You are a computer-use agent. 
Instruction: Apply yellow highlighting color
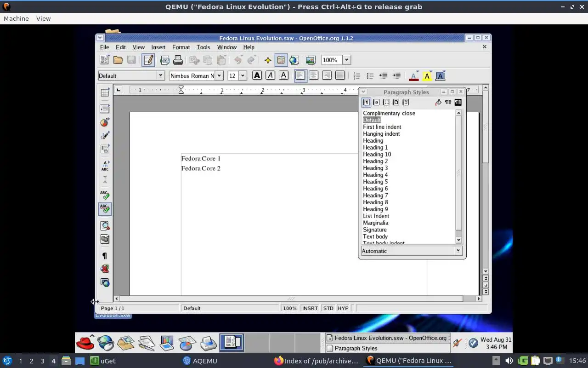tap(427, 76)
